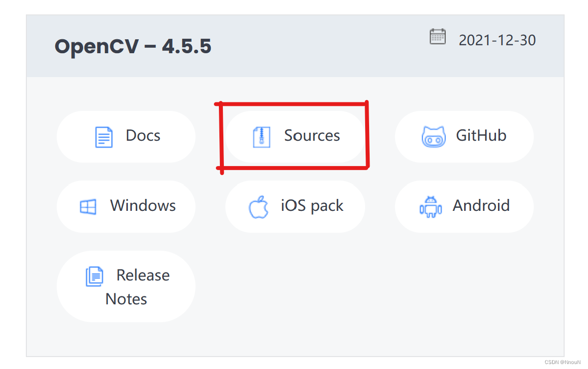Download the Android package
The image size is (588, 369).
(x=464, y=206)
